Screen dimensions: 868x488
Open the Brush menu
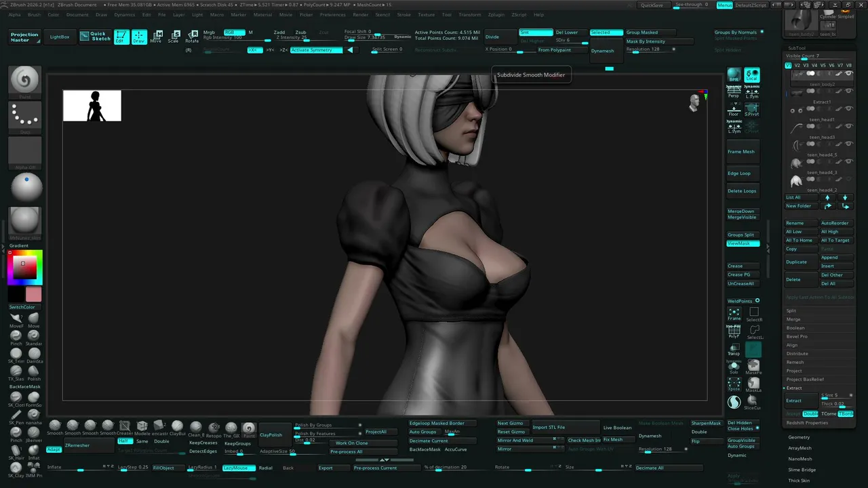click(34, 14)
